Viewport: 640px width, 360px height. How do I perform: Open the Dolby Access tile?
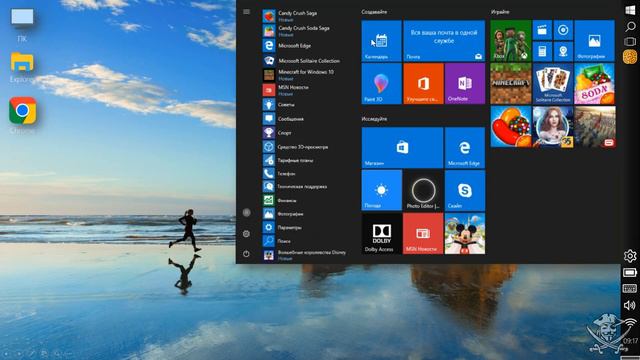click(x=381, y=233)
